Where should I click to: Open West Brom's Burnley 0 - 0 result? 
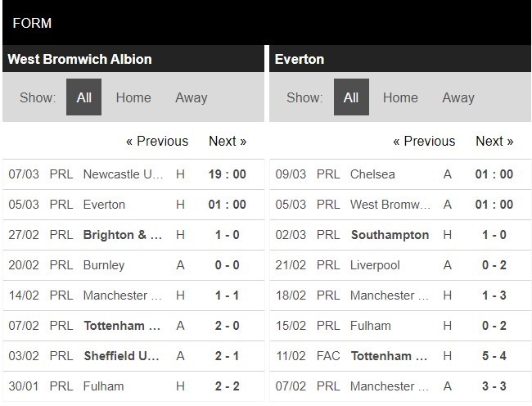click(x=228, y=265)
